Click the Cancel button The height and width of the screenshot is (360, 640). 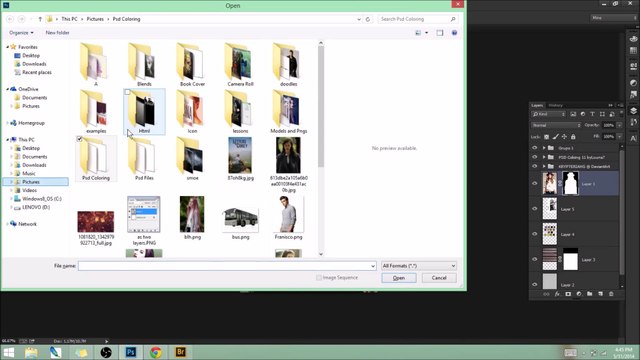(439, 278)
